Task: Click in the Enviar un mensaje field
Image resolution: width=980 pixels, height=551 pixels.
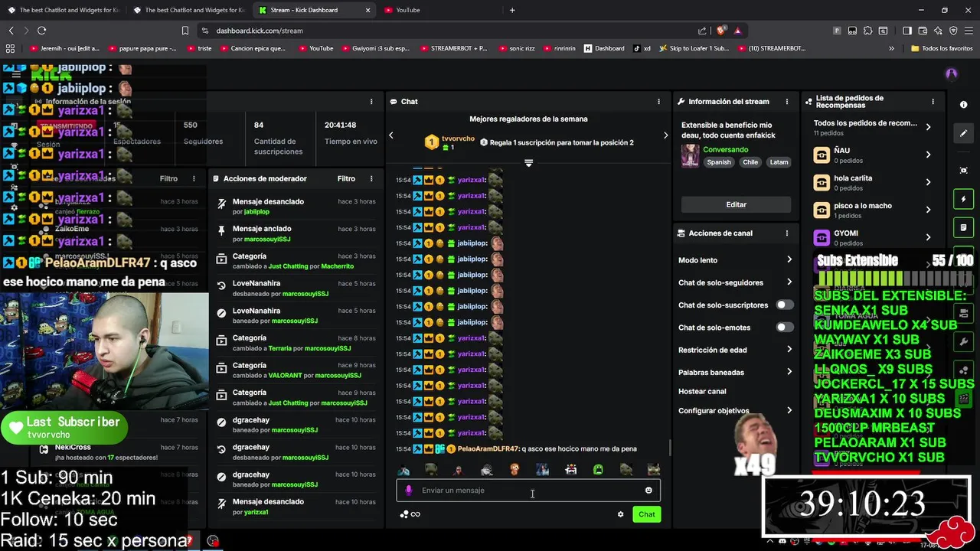Action: click(x=528, y=491)
